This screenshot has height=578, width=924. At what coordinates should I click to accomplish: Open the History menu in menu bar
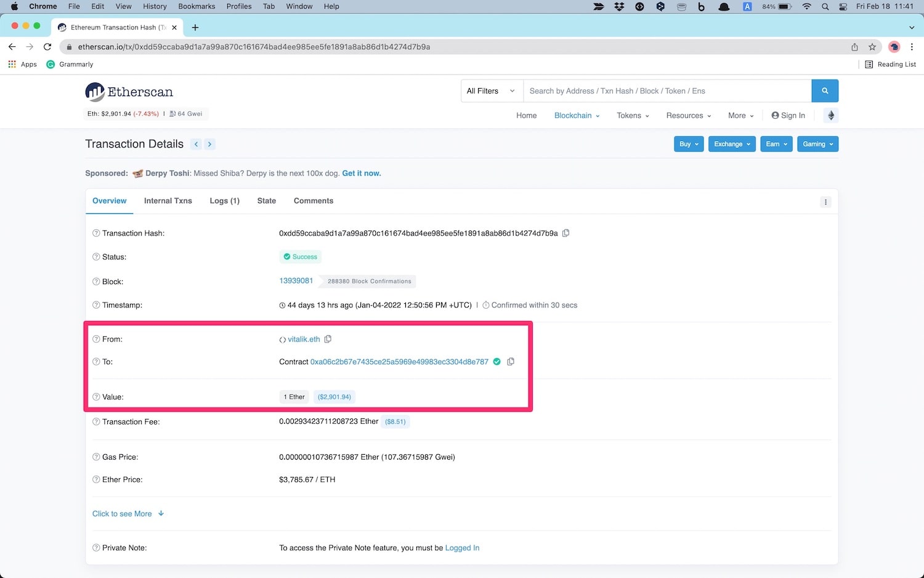coord(155,6)
